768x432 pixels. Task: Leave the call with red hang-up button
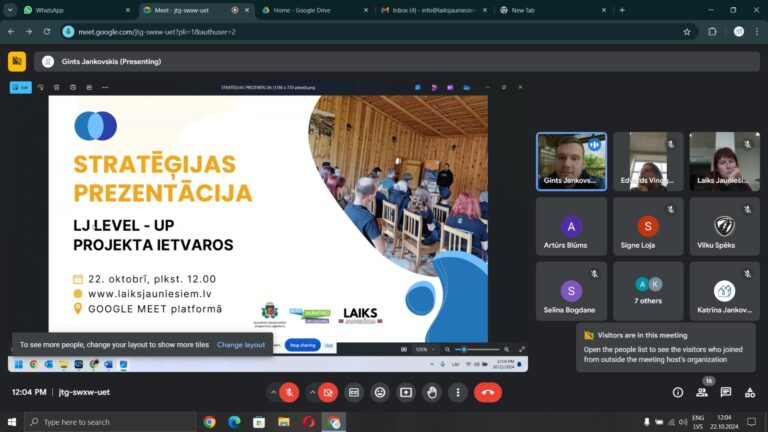pos(487,393)
